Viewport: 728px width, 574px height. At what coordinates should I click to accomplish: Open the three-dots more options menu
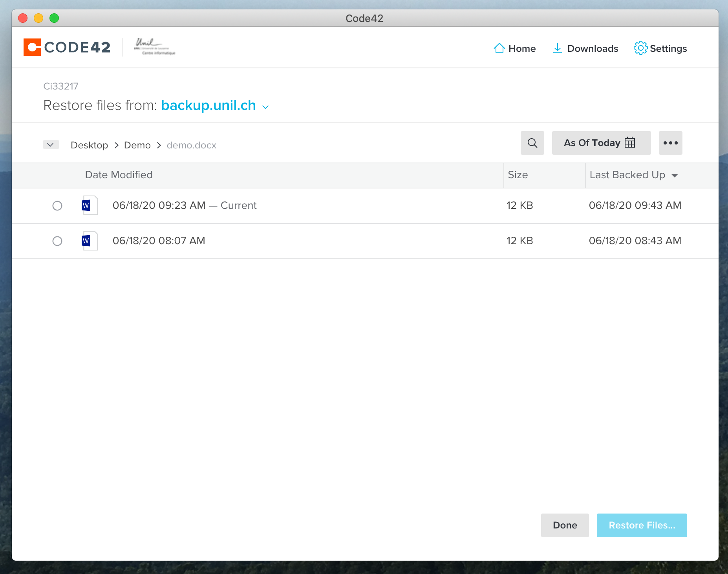(670, 143)
